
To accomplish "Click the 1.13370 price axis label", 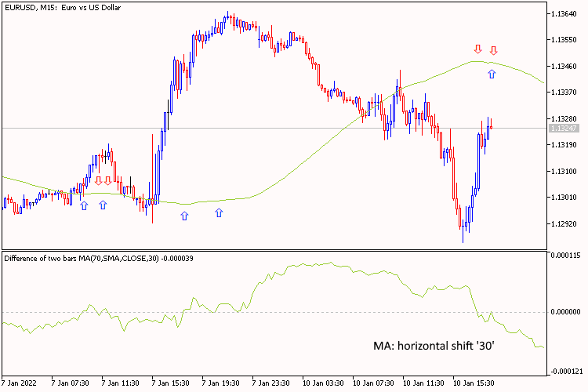I will click(564, 93).
